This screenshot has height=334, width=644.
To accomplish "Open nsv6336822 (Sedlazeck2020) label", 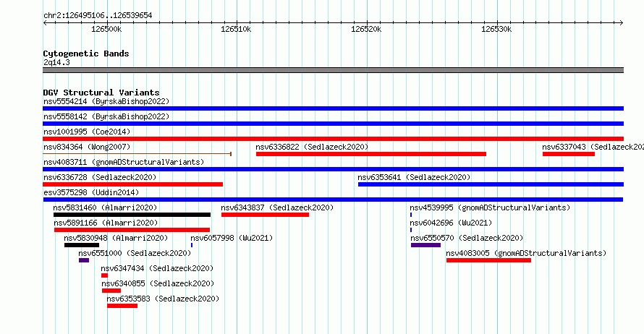I will 312,147.
